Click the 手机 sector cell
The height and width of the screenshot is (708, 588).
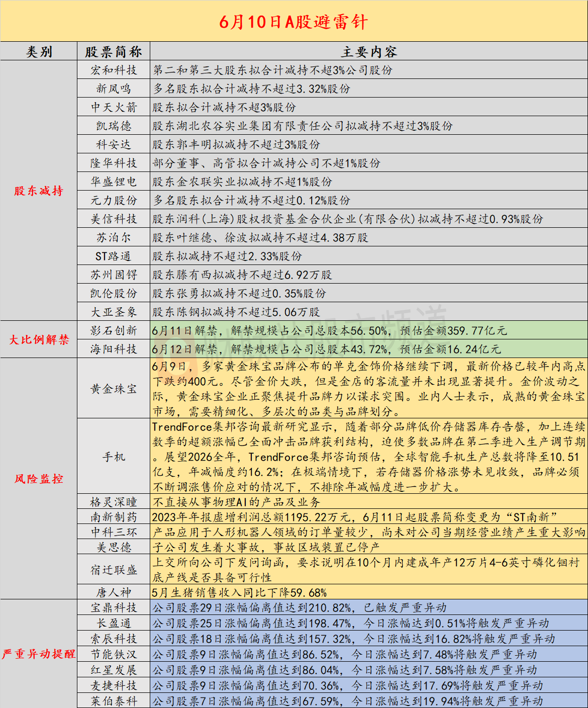114,457
